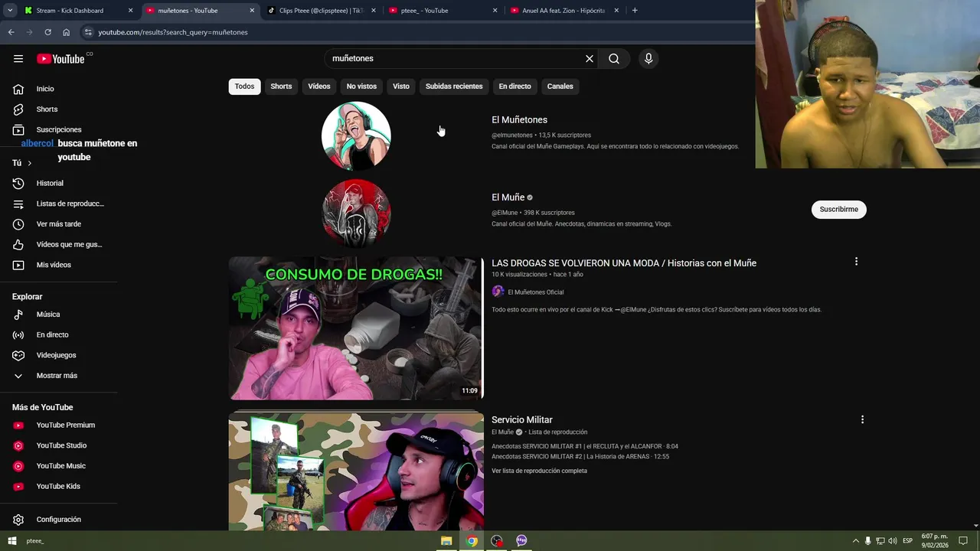The image size is (980, 551).
Task: Click the magnifier search button
Action: click(x=614, y=59)
